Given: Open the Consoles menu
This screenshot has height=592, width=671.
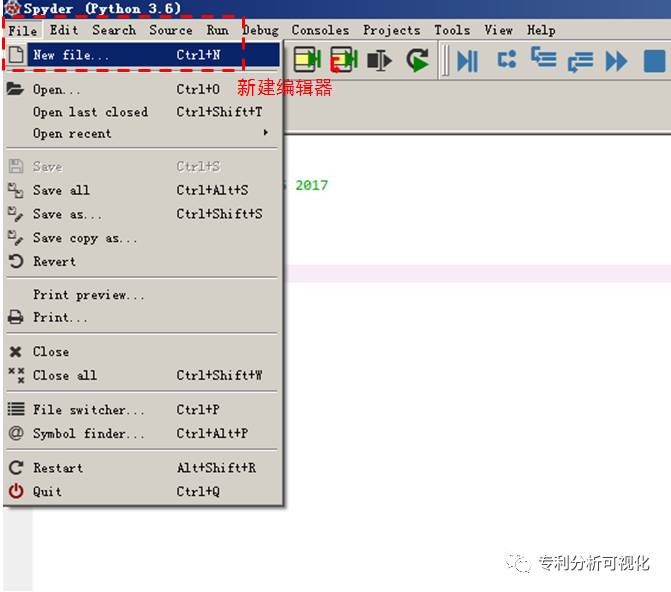Looking at the screenshot, I should coord(320,30).
